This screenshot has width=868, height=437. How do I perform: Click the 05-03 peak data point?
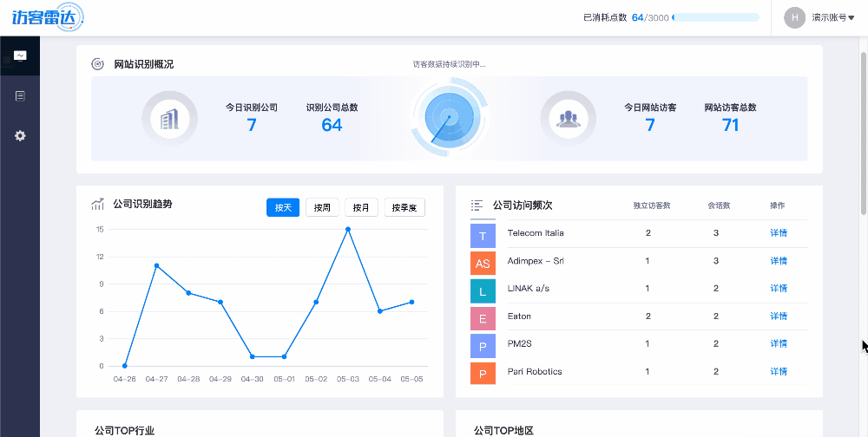[x=348, y=230]
